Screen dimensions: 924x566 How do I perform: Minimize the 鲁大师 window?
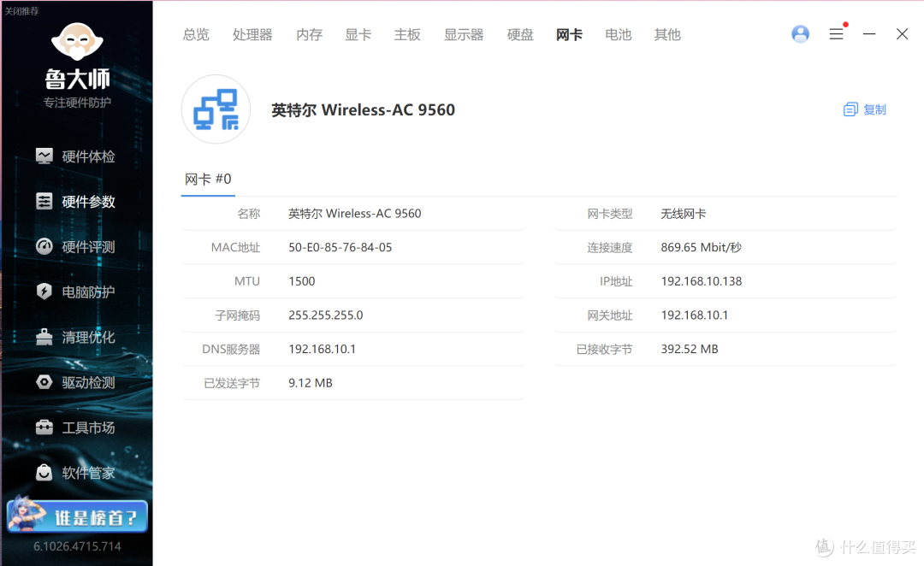[869, 34]
